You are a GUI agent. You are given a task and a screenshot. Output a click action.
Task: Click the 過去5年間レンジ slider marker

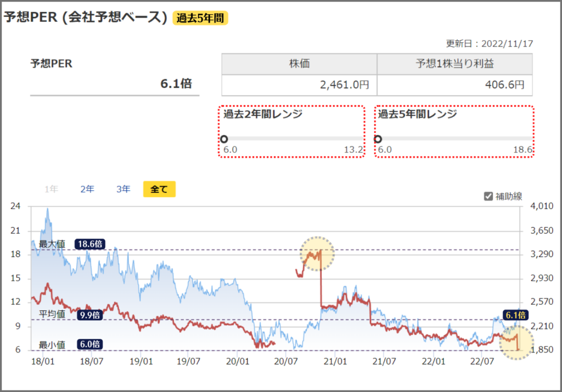(x=378, y=139)
